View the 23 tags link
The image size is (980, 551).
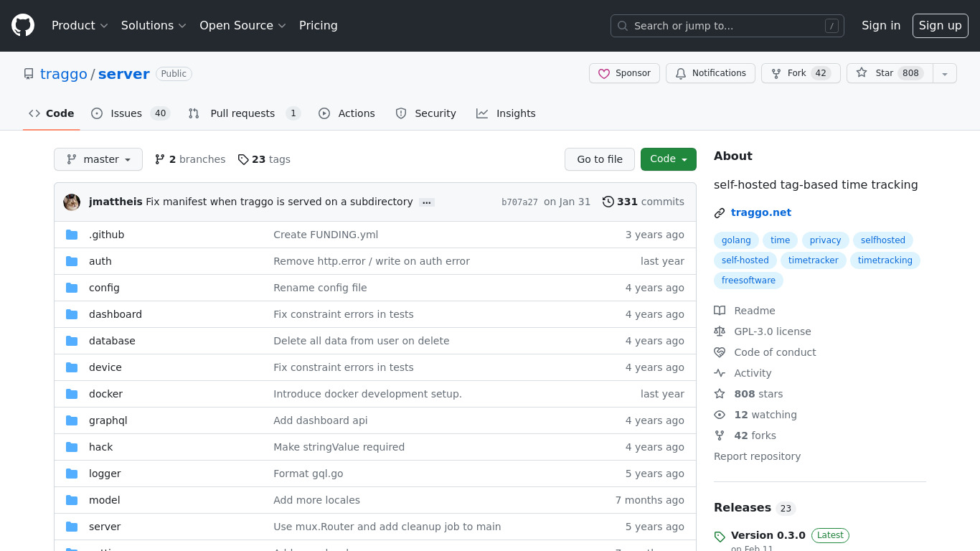[x=264, y=159]
